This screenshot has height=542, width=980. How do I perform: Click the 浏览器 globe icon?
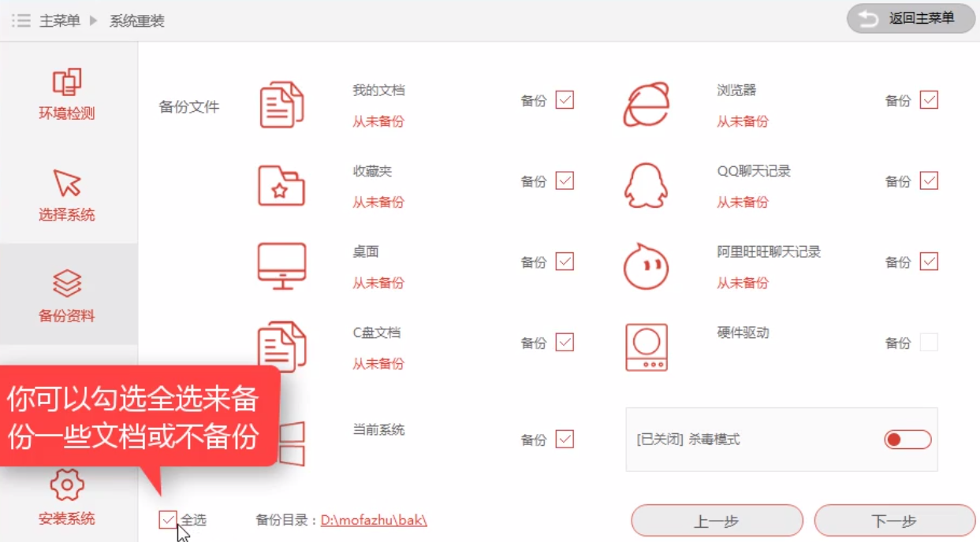(x=647, y=105)
